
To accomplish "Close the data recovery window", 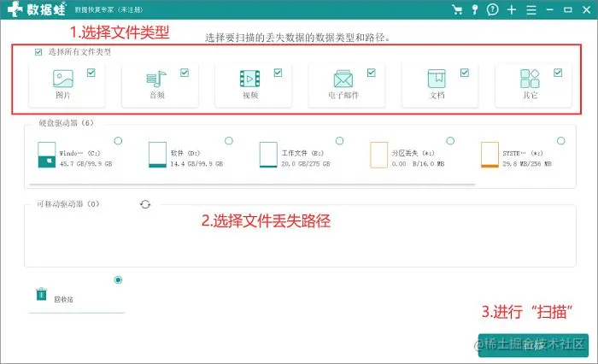I will tap(587, 9).
